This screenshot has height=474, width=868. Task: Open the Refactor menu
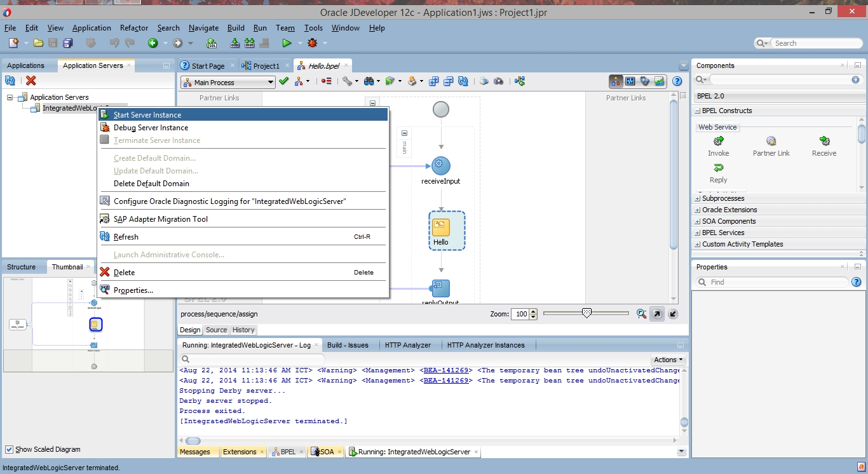pyautogui.click(x=134, y=28)
